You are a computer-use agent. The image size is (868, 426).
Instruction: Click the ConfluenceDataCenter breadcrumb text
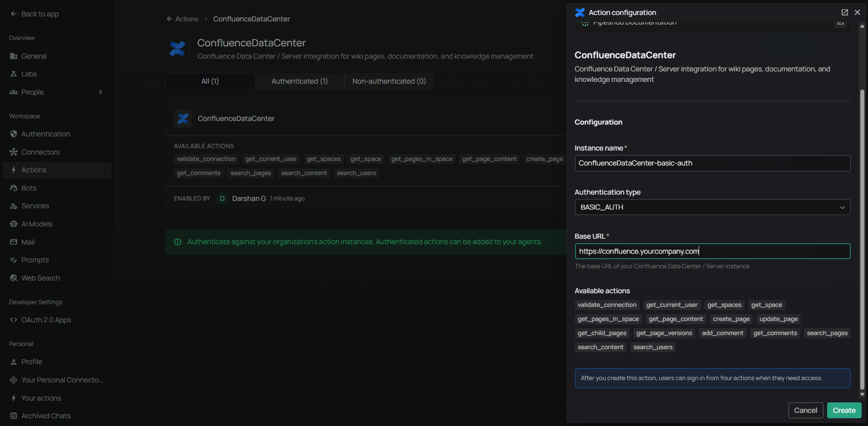[252, 19]
